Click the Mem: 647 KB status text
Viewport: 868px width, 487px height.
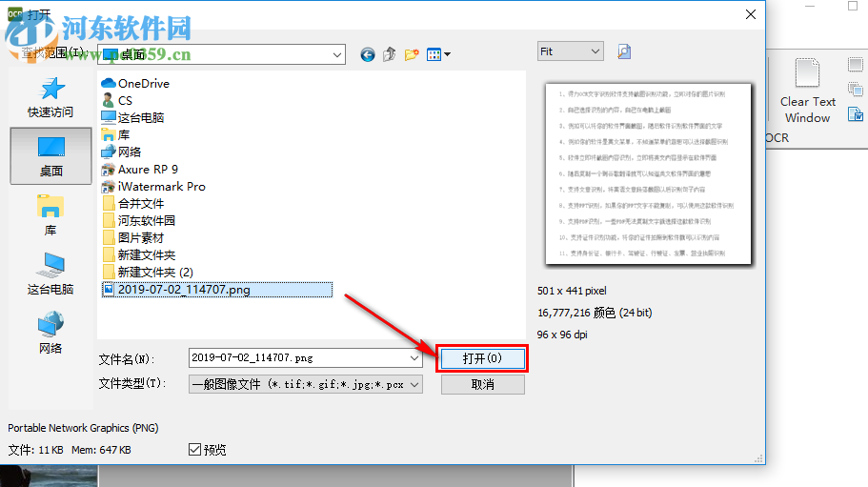pyautogui.click(x=101, y=450)
